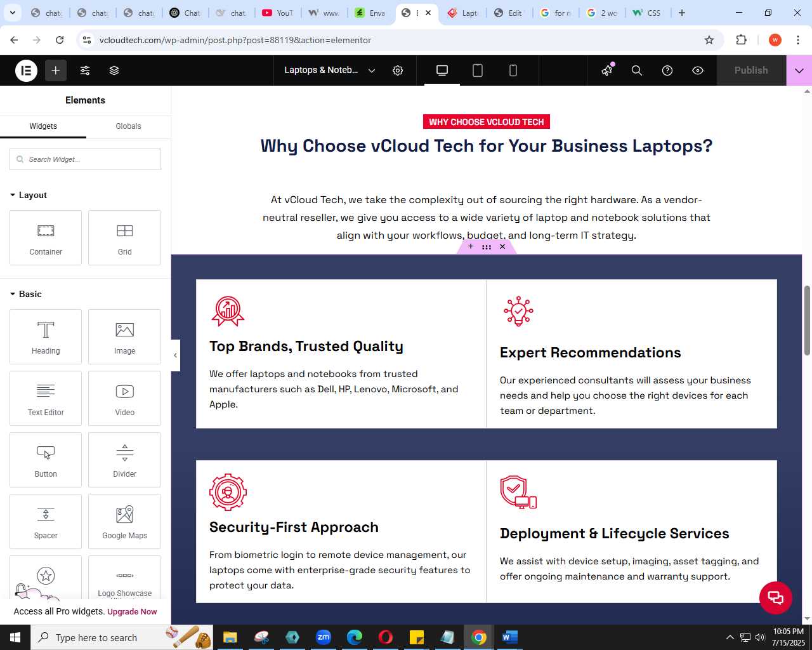
Task: Select the Text Editor widget
Action: point(46,398)
